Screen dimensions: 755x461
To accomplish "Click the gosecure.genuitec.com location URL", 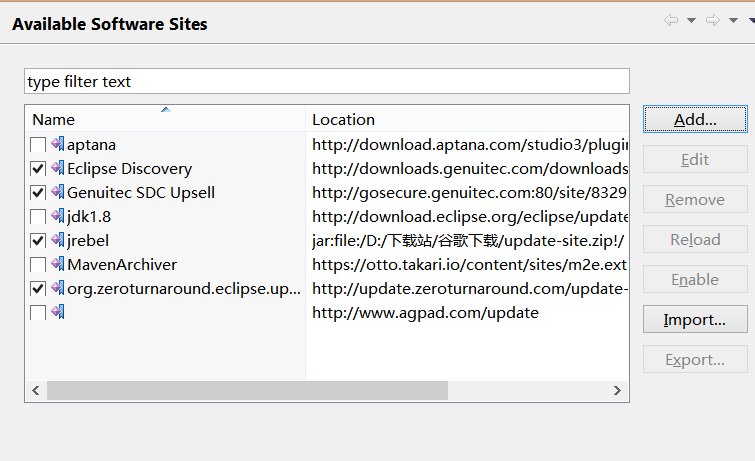I will 469,193.
